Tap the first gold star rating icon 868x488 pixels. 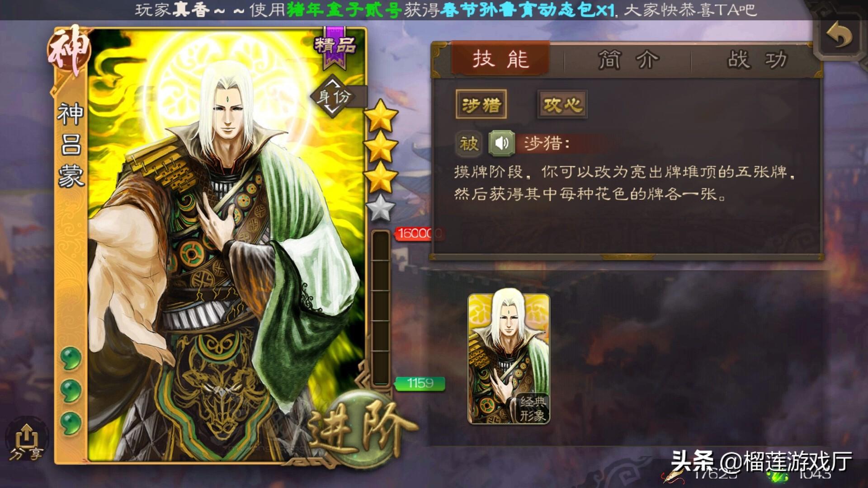381,116
